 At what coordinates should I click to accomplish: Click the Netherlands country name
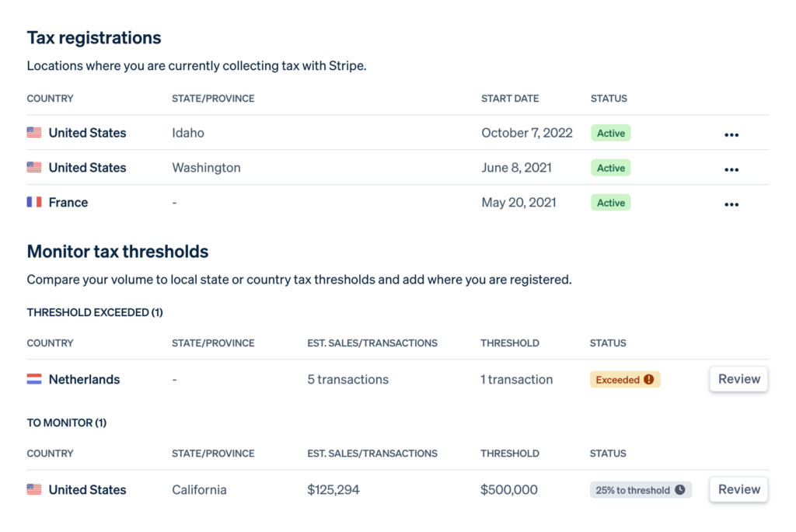(84, 379)
